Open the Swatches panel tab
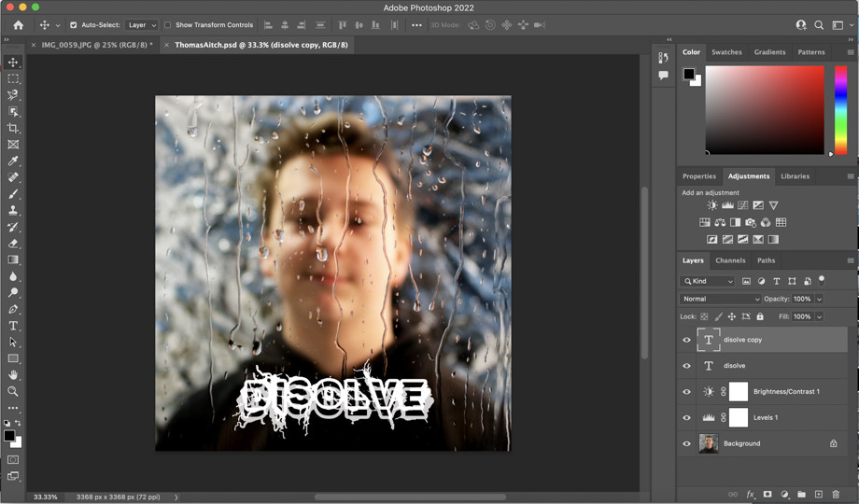Image resolution: width=859 pixels, height=504 pixels. point(726,52)
